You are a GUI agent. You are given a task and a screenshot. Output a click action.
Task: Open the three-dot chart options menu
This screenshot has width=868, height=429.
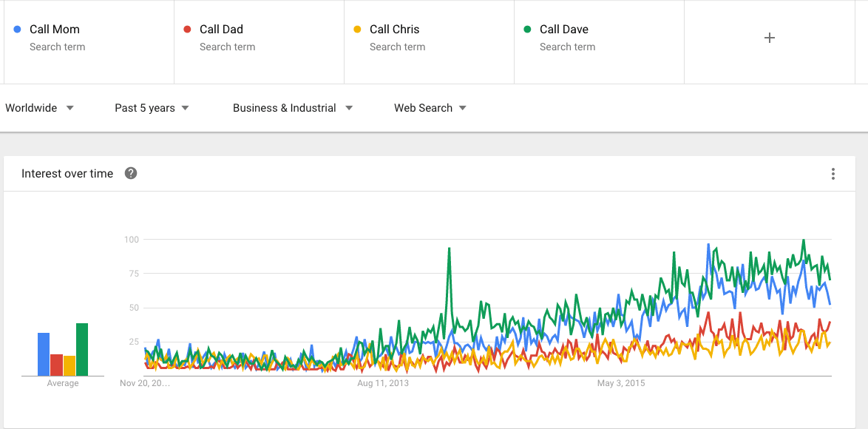pos(833,174)
